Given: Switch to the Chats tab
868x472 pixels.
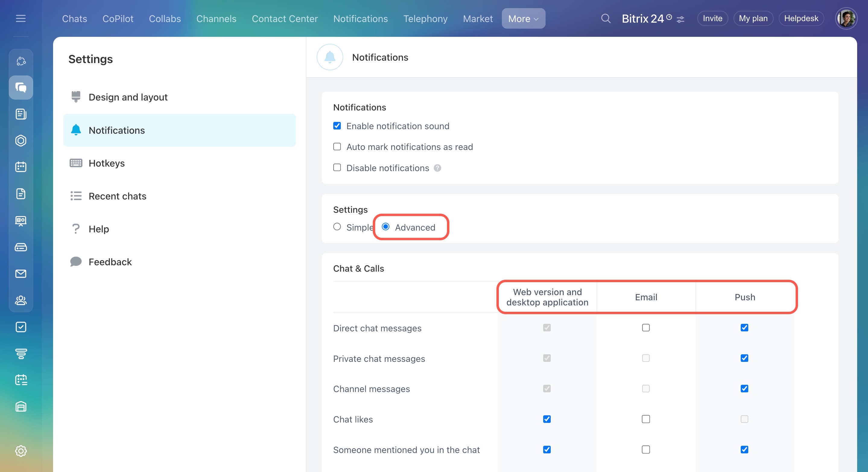Looking at the screenshot, I should pos(74,18).
